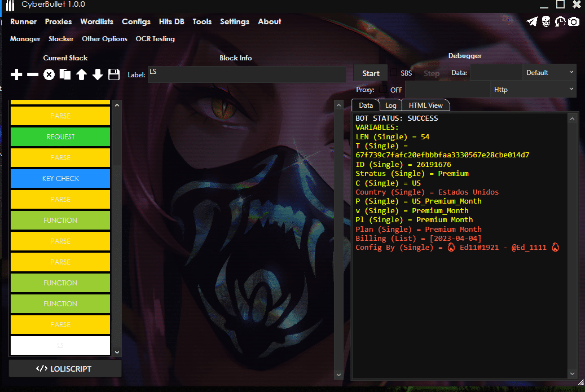This screenshot has height=392, width=585.
Task: Switch to the LOLISCRIPT editor
Action: pos(65,369)
